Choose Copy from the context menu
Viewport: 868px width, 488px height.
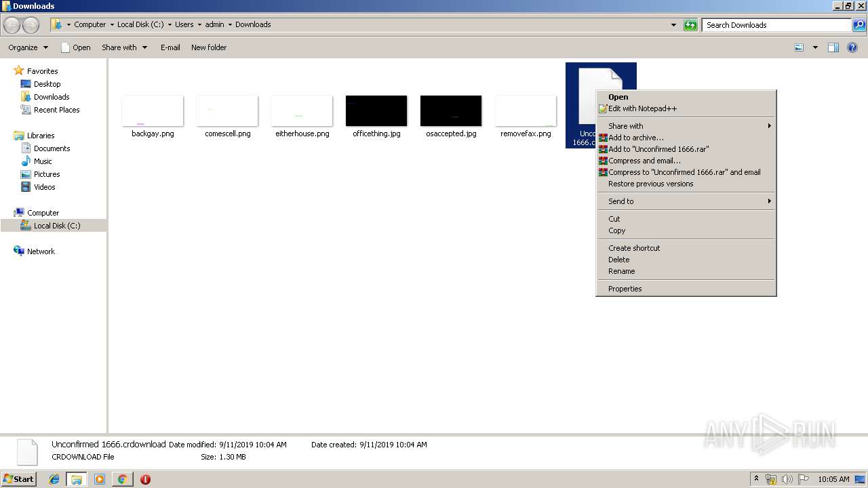coord(686,230)
